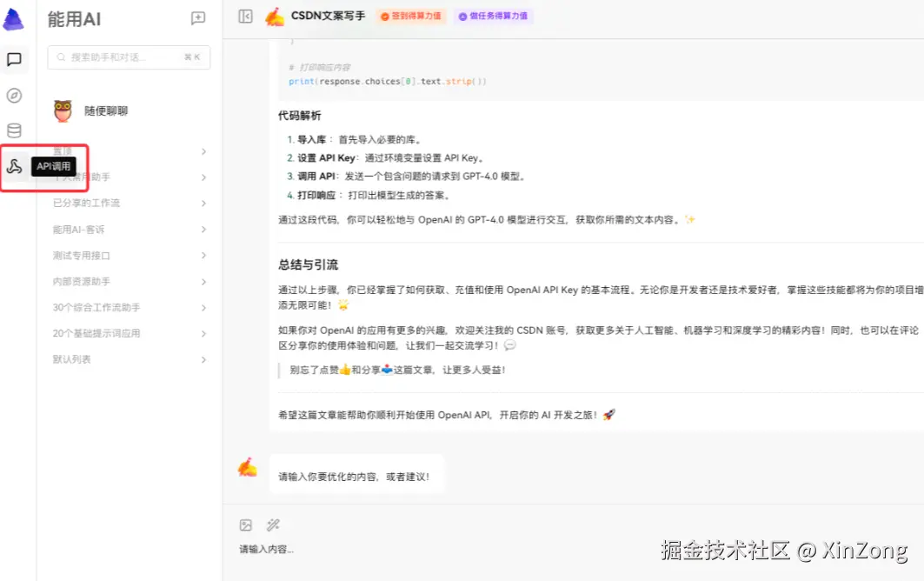Click the 做任务得算力值 badge button
This screenshot has height=581, width=924.
point(493,16)
